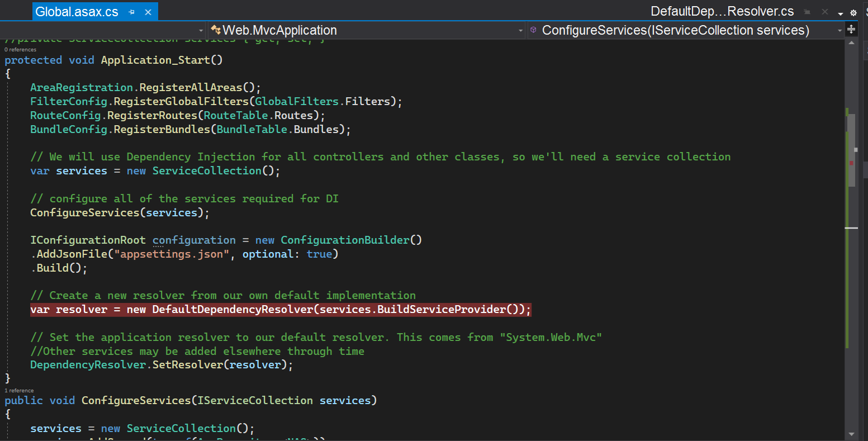
Task: Click the BundleConfig class name
Action: pos(69,130)
